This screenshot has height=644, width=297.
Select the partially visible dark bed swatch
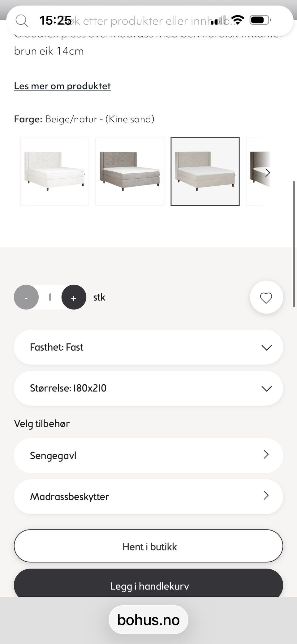(x=258, y=171)
